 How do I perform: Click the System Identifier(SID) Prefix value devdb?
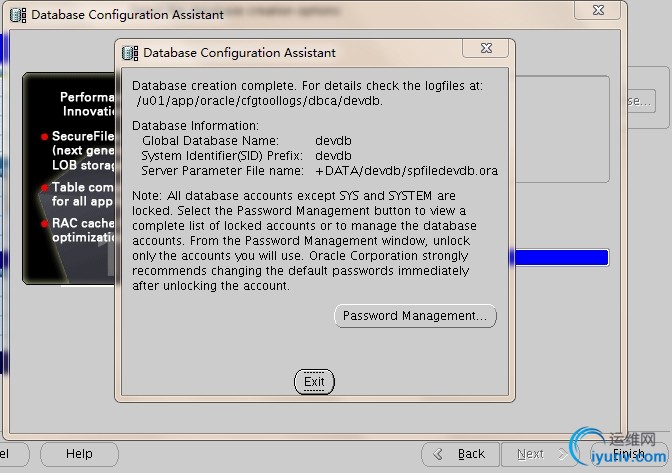[333, 156]
